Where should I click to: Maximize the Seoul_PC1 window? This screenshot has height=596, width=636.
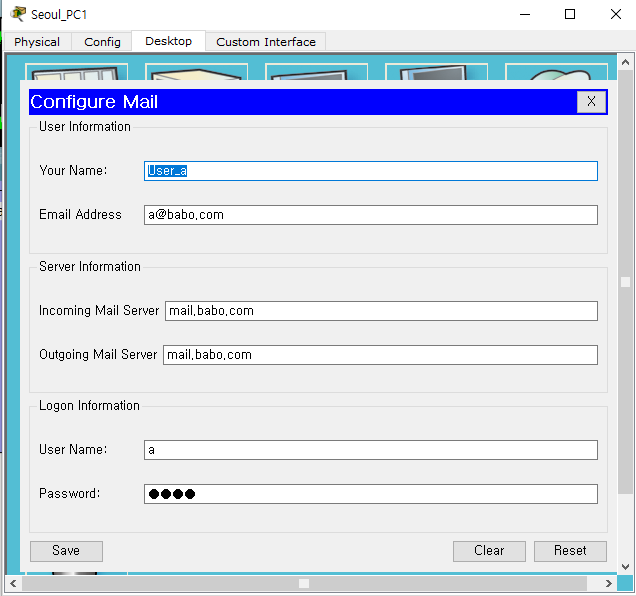tap(570, 15)
